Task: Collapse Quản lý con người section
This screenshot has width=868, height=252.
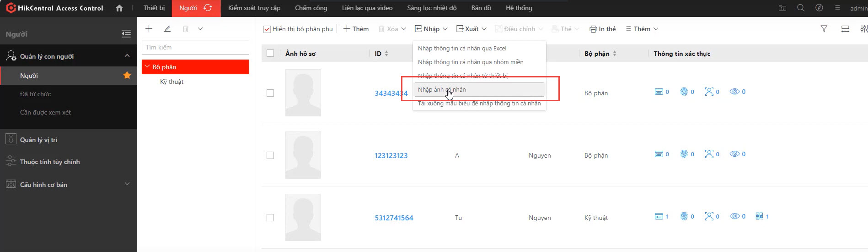Action: tap(127, 56)
